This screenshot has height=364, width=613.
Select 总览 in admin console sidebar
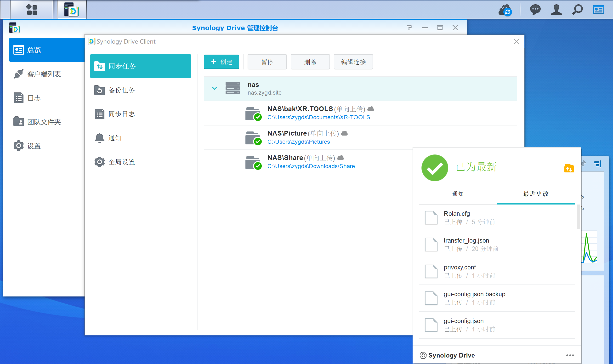pyautogui.click(x=47, y=50)
